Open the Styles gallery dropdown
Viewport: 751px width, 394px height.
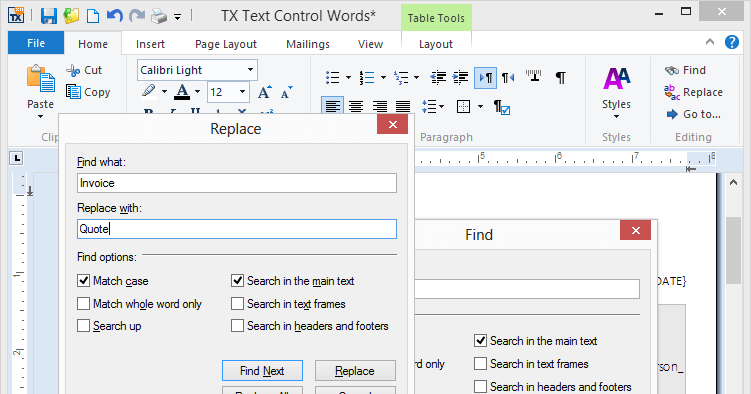(x=616, y=116)
